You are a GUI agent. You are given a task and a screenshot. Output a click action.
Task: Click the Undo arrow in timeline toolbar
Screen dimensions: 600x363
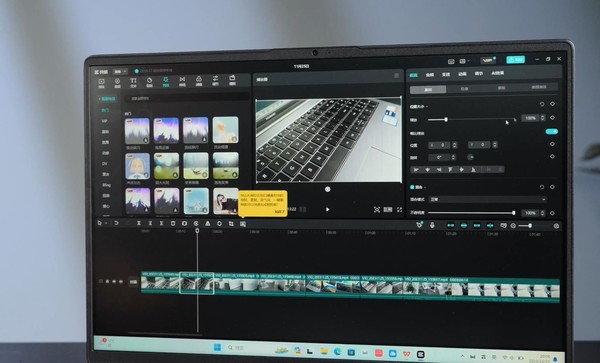(x=116, y=223)
